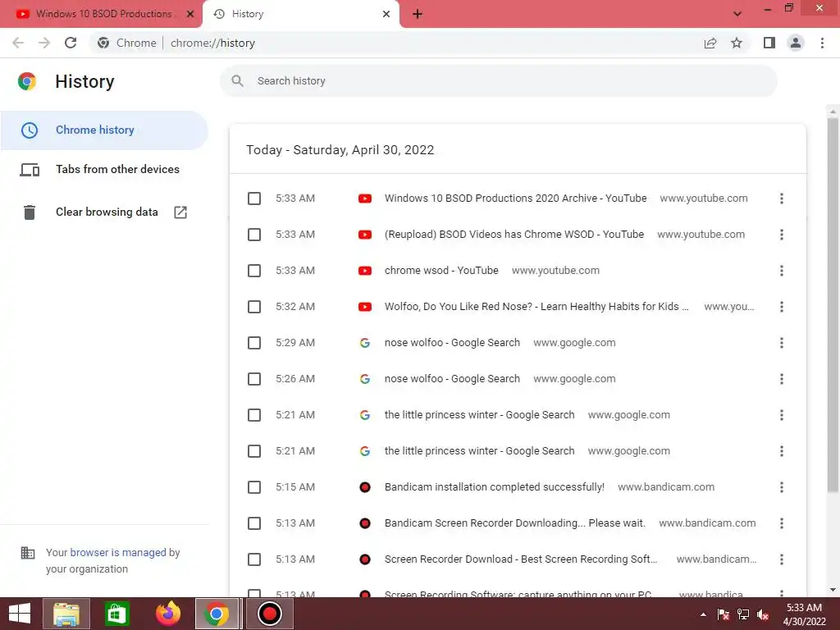Screen dimensions: 840x630
Task: Check the Wolfoo Red Nose entry
Action: (x=254, y=307)
